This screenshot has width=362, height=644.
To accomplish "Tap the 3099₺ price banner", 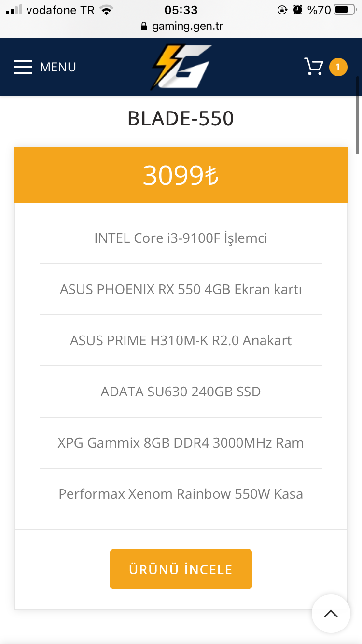I will 181,175.
